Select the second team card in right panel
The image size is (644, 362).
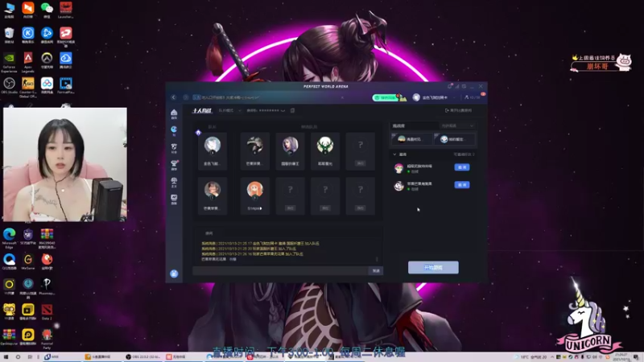click(x=455, y=139)
